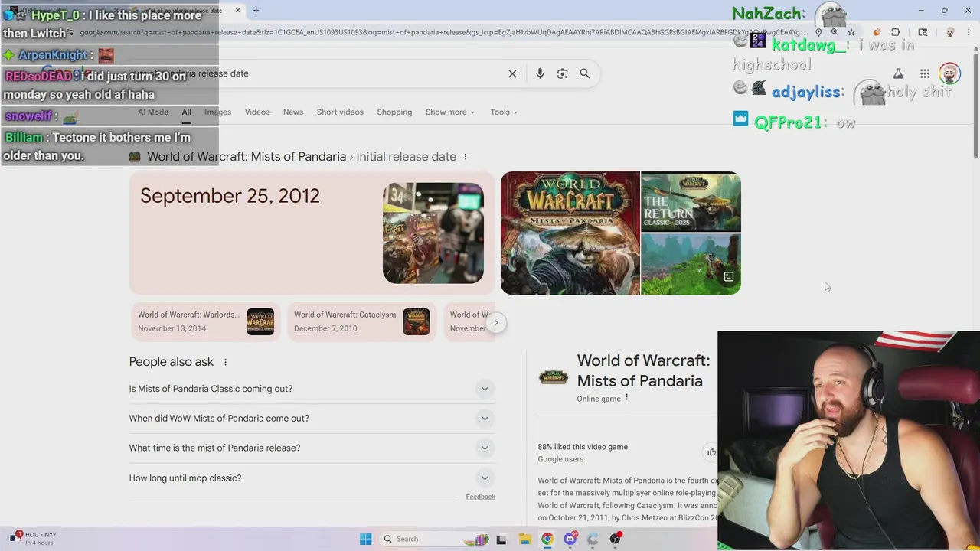Open the Windows Start menu

[x=366, y=539]
